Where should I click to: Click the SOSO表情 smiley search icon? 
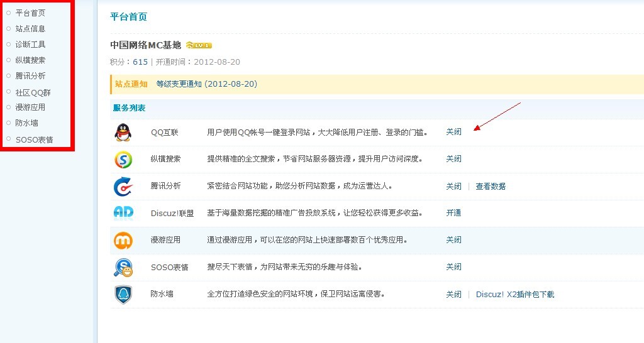123,268
